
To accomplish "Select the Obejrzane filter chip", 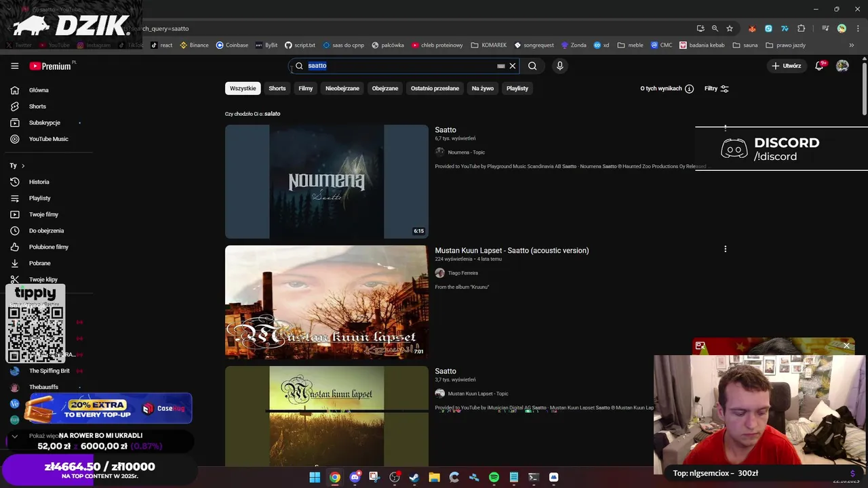I will click(385, 88).
